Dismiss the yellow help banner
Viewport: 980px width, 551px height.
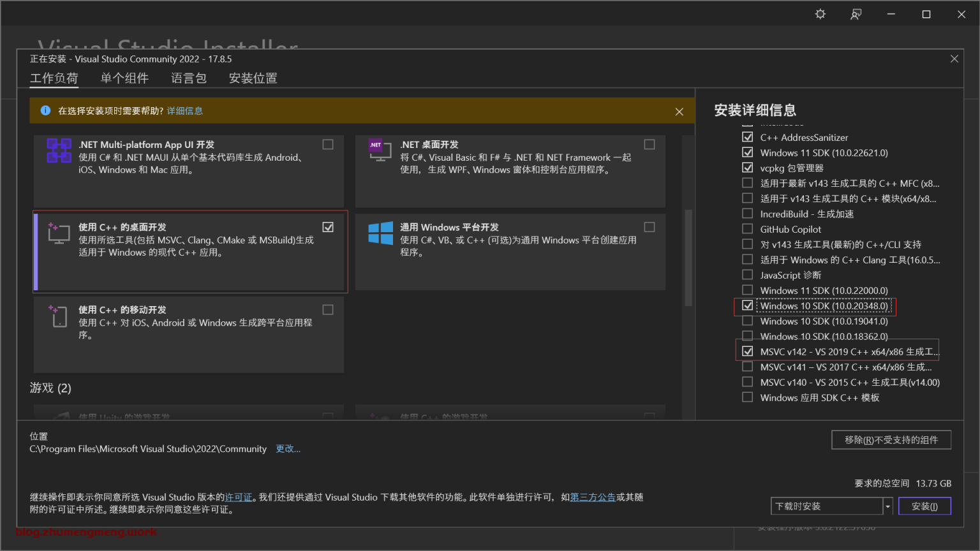point(679,112)
